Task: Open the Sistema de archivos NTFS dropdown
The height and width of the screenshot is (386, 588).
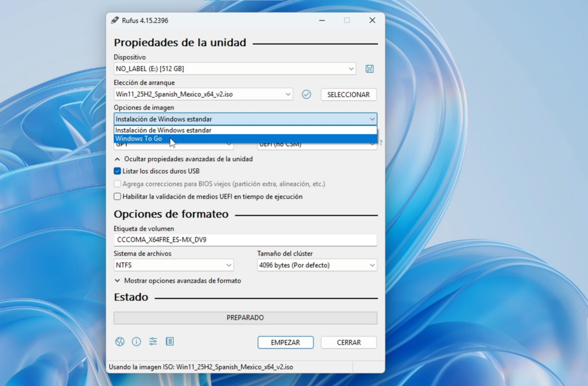Action: [173, 265]
